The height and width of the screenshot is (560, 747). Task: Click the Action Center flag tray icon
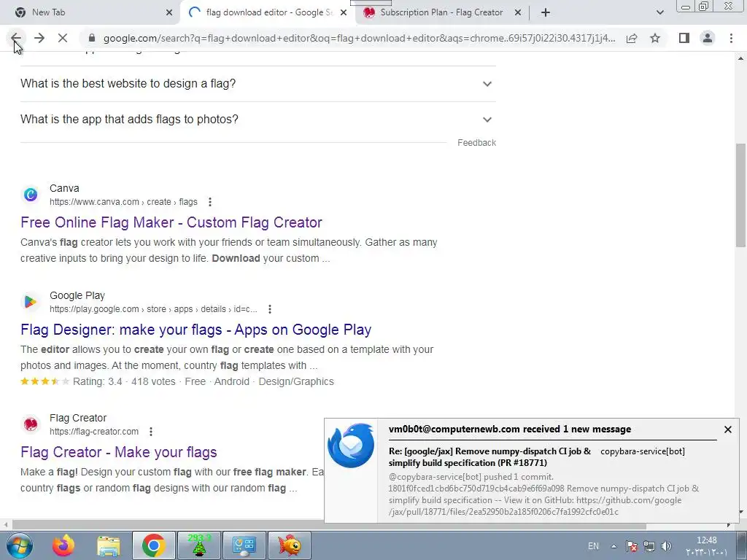pyautogui.click(x=632, y=546)
